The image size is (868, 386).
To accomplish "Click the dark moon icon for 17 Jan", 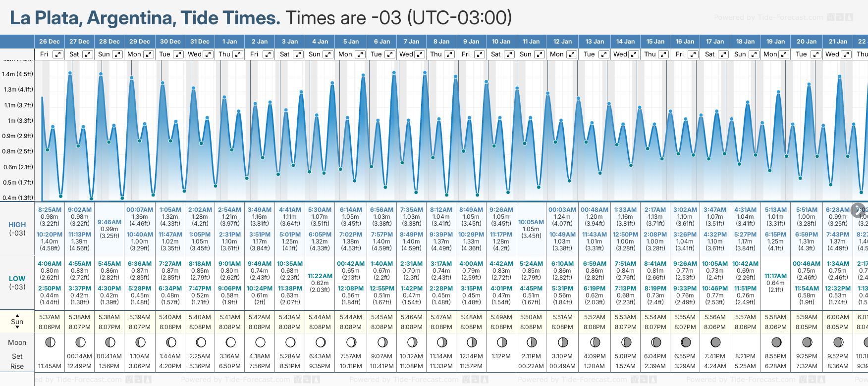I will 715,342.
